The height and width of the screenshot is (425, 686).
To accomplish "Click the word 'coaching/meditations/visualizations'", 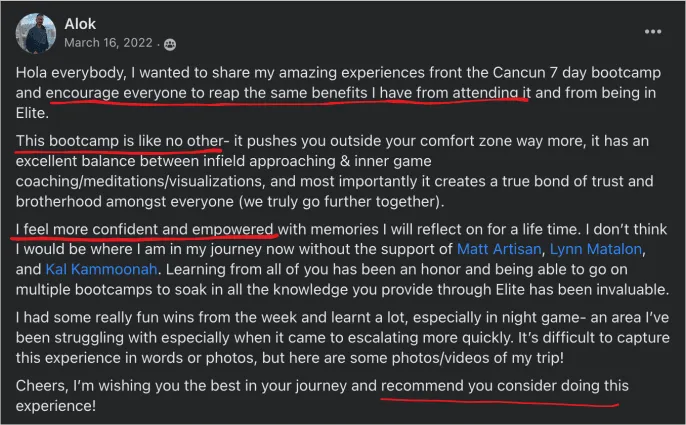I will 140,181.
